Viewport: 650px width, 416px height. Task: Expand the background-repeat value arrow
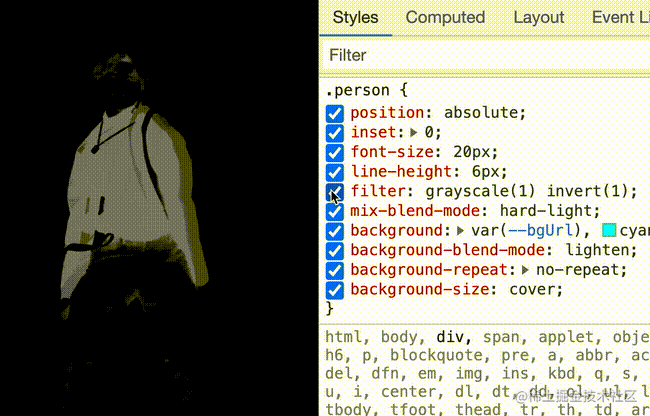coord(526,270)
